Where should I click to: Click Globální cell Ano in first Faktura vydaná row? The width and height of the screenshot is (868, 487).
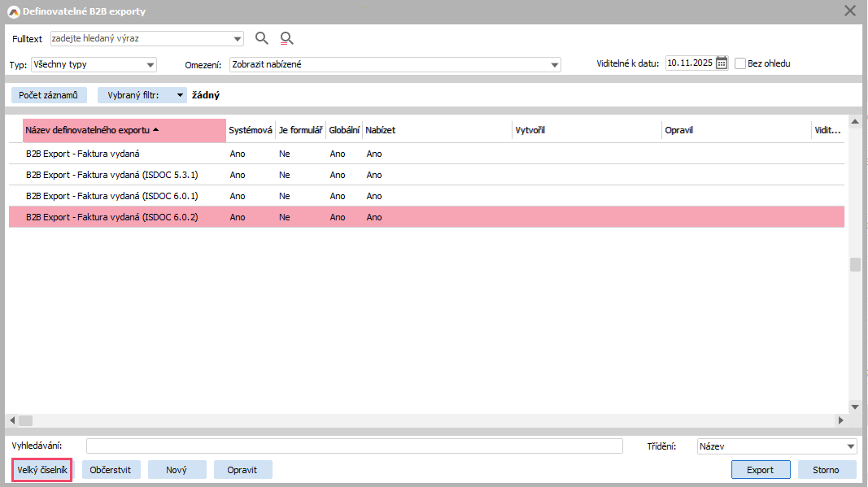(338, 154)
